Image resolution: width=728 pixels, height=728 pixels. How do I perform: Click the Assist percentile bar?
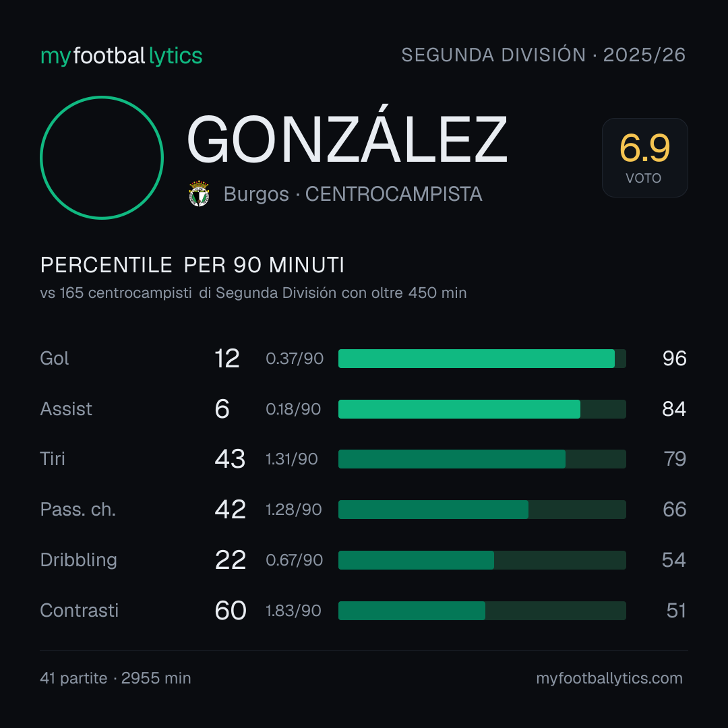coord(482,409)
